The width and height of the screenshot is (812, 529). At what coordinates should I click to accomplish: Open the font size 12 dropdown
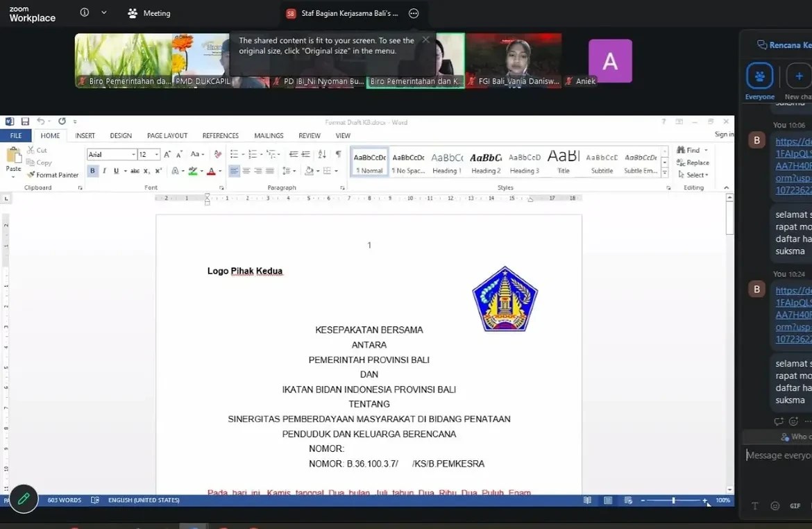pos(156,154)
